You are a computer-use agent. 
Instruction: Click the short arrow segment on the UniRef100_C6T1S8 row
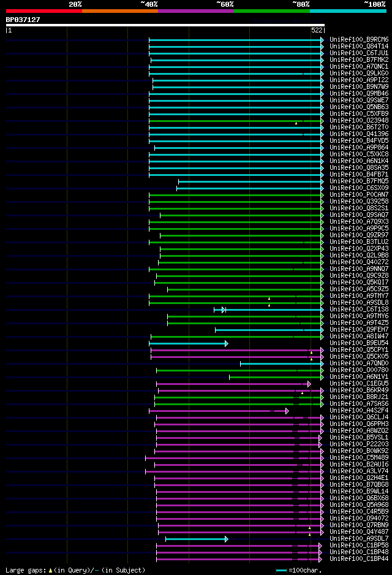click(220, 310)
